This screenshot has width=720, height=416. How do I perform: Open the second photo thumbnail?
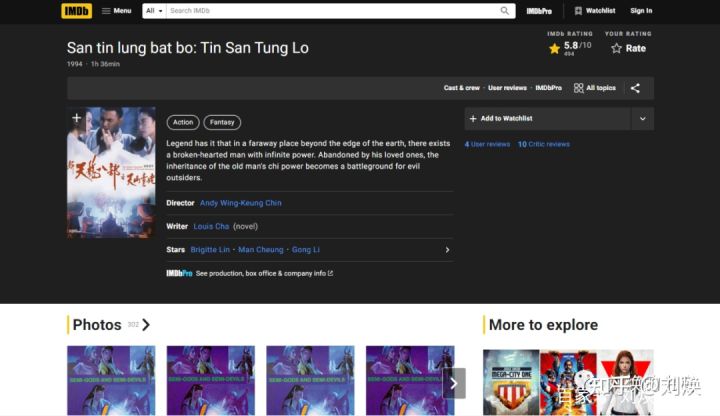point(211,381)
